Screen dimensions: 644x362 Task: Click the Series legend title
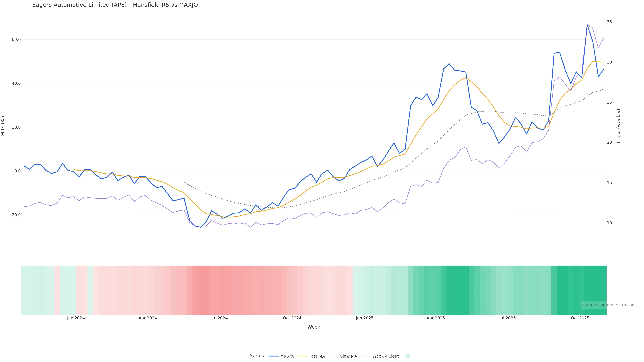257,356
